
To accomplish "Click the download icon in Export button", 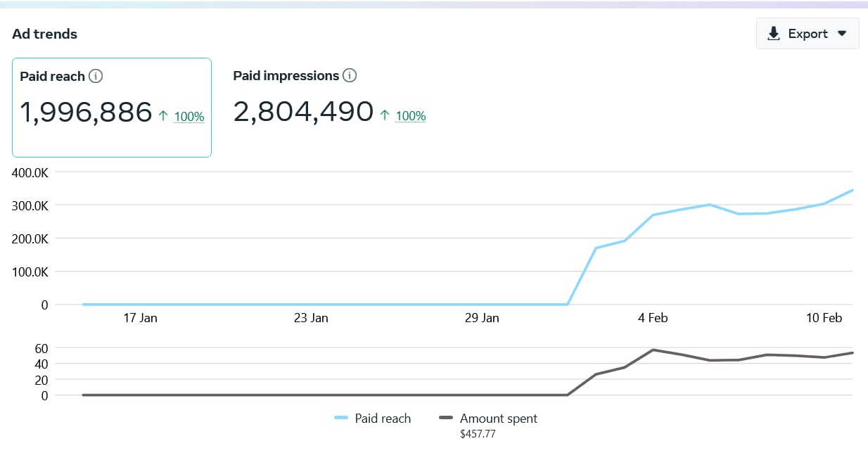I will [x=774, y=34].
